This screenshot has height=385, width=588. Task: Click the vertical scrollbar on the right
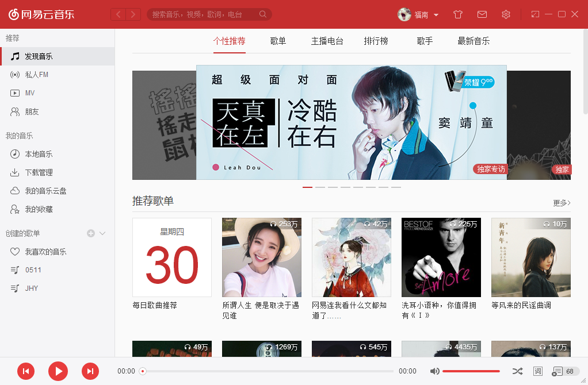tap(585, 71)
